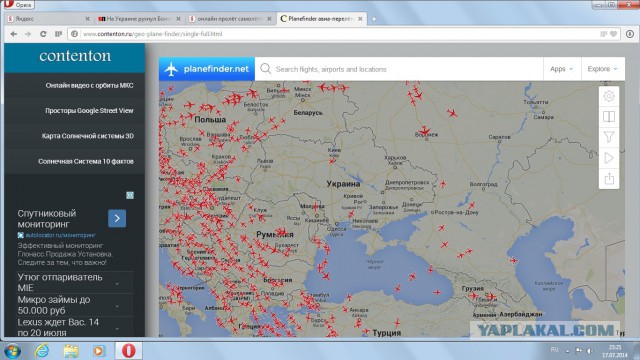
Task: Click the Румыния label on the map
Action: click(x=275, y=234)
